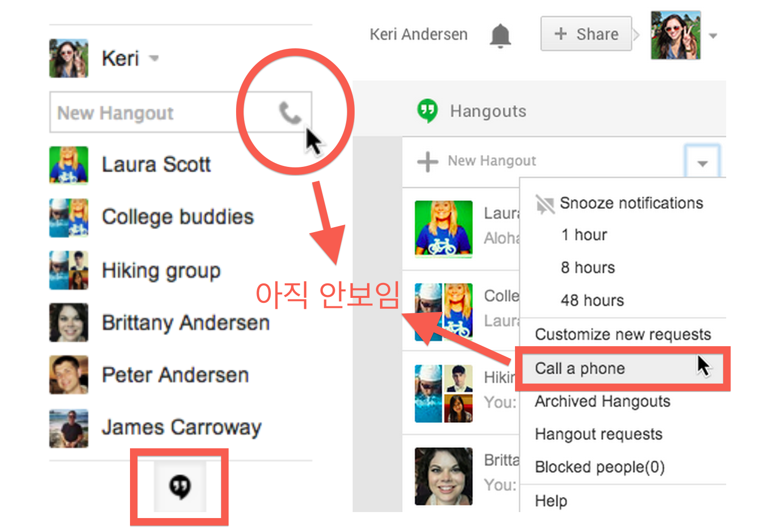
Task: Click the Keri Andersen name link
Action: (418, 34)
